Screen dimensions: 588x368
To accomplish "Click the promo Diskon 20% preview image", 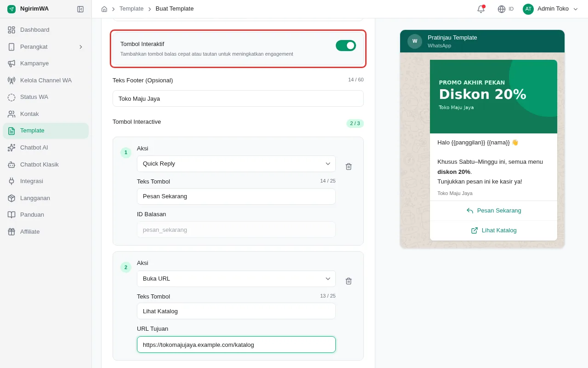I will coord(493,97).
